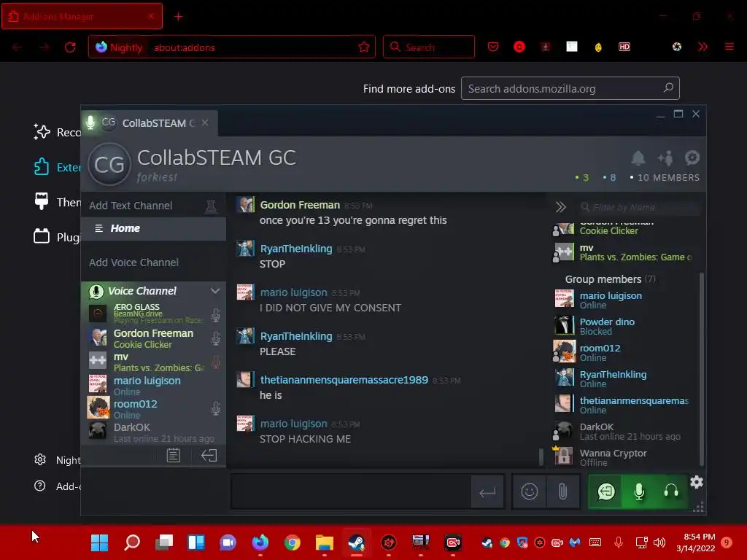Mute microphone in green voice bar
Image resolution: width=747 pixels, height=560 pixels.
[639, 491]
